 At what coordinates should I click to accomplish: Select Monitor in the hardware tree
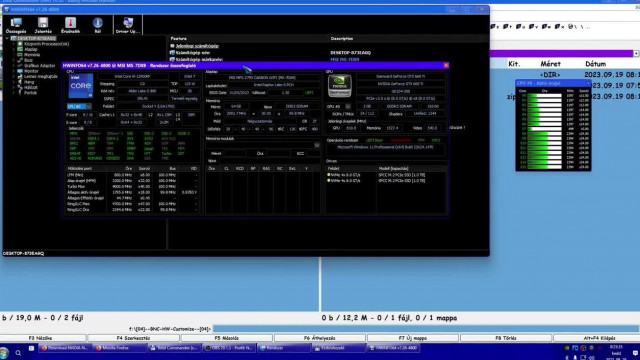click(31, 71)
